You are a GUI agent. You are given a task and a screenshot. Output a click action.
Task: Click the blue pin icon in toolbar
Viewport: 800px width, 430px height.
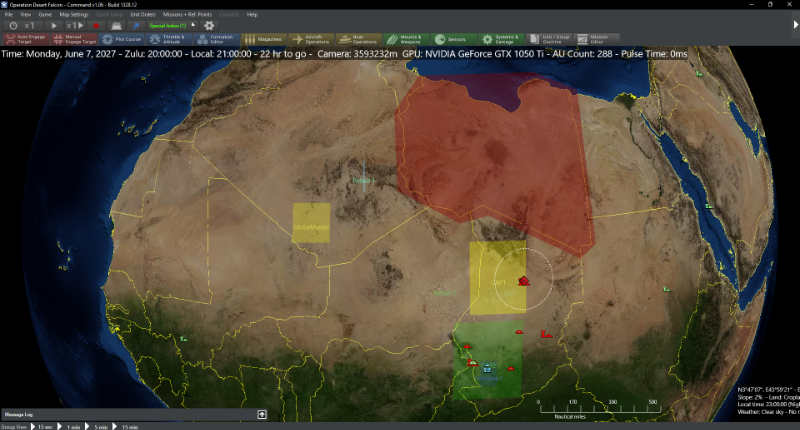(x=136, y=26)
